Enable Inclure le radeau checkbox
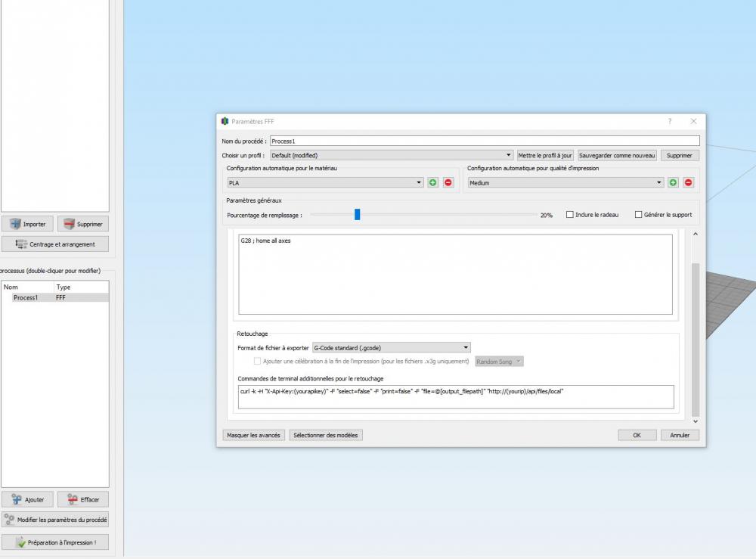This screenshot has width=756, height=559. coord(570,215)
